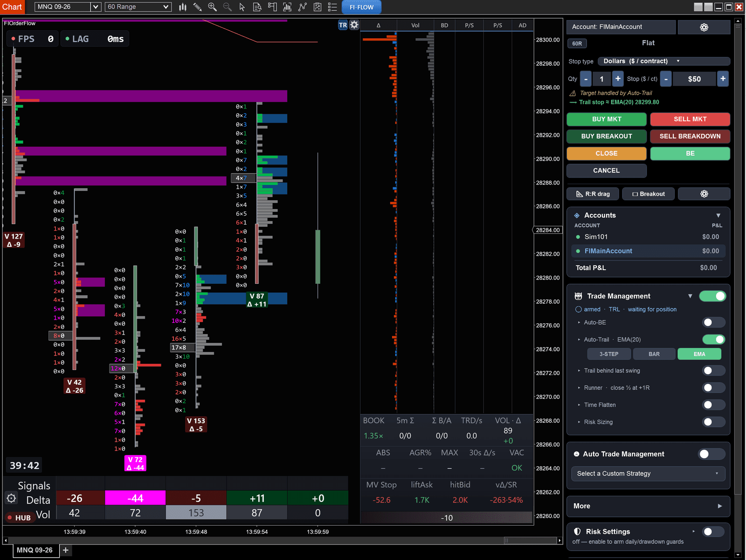
Task: Open the indicators line-graph icon
Action: point(303,7)
